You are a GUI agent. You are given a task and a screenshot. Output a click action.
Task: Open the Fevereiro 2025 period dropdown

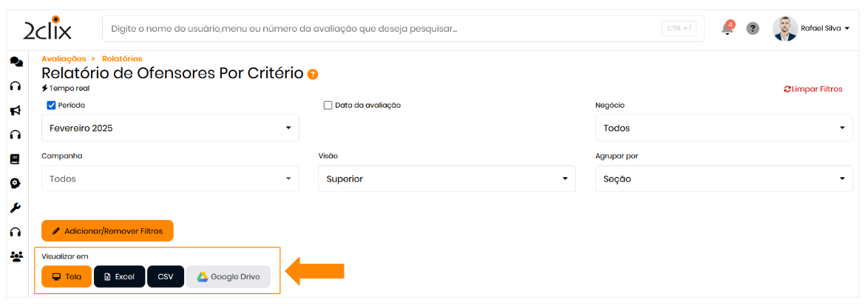click(170, 128)
